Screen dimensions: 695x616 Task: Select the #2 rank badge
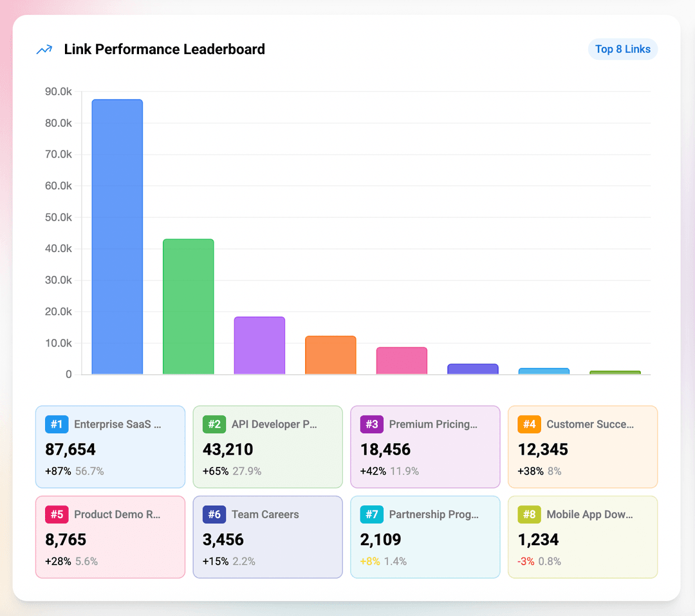tap(214, 424)
